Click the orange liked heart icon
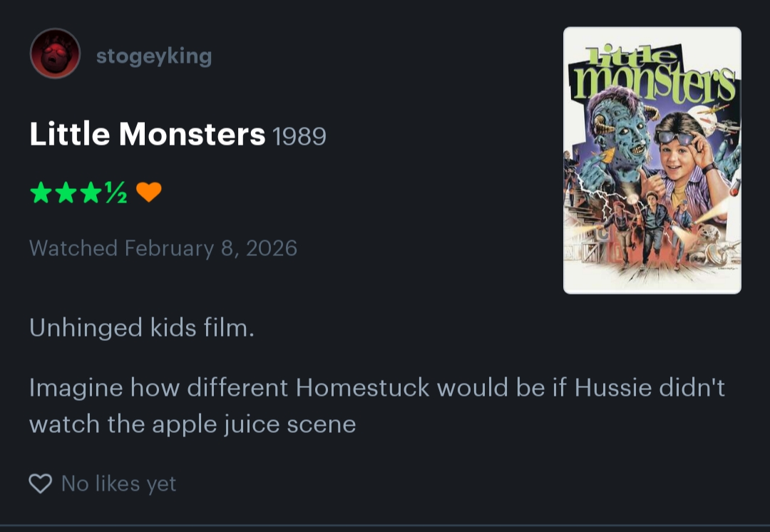Screen dimensions: 770x532 click(148, 192)
